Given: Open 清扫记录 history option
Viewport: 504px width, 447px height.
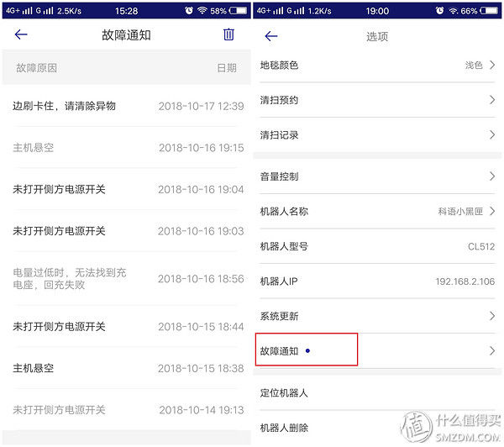Looking at the screenshot, I should point(377,135).
